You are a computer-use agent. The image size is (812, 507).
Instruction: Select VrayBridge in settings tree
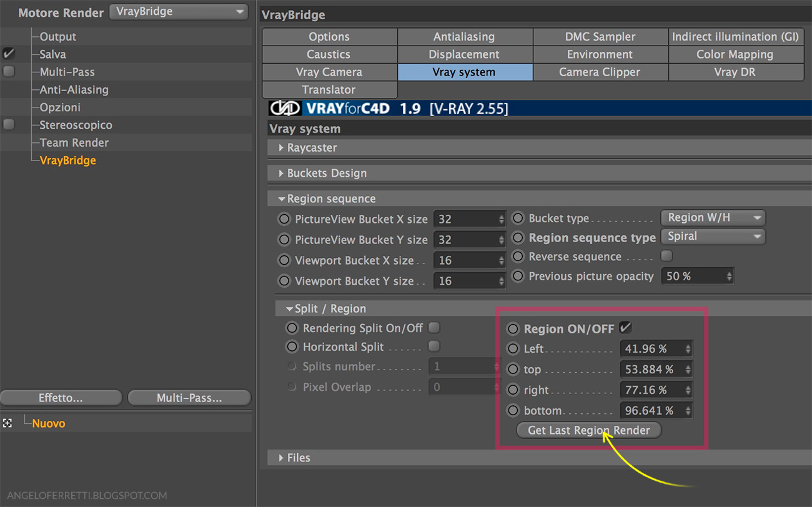(x=67, y=160)
